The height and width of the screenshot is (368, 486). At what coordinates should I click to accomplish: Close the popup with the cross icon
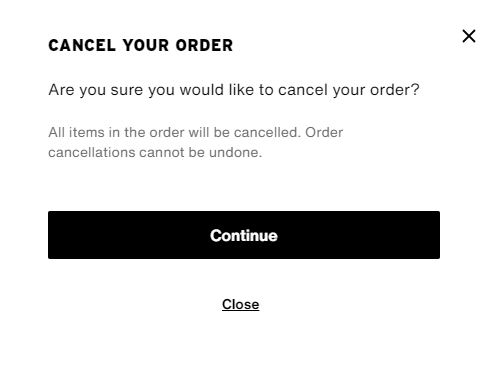[x=469, y=36]
